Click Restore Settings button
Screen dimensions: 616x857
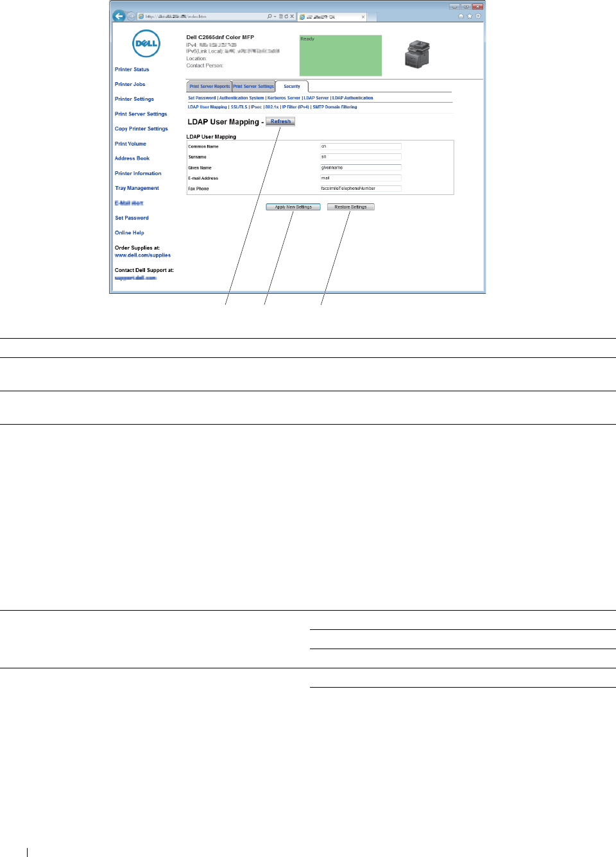click(x=350, y=207)
